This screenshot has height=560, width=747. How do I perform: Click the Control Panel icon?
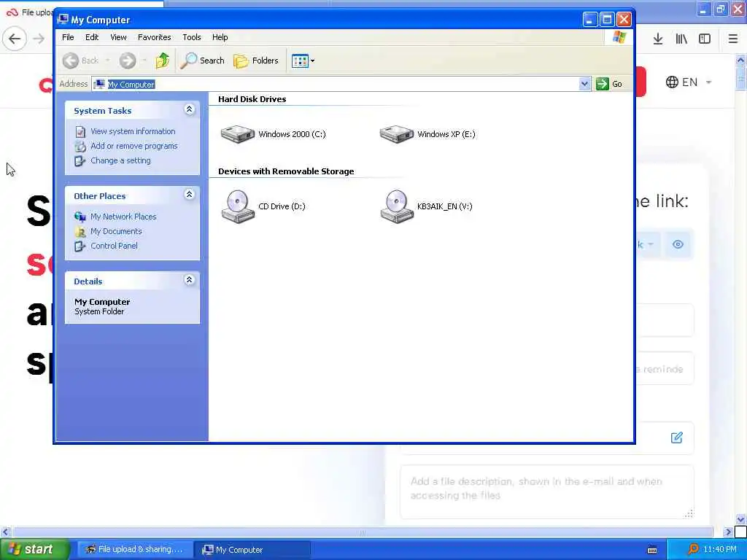pyautogui.click(x=80, y=246)
